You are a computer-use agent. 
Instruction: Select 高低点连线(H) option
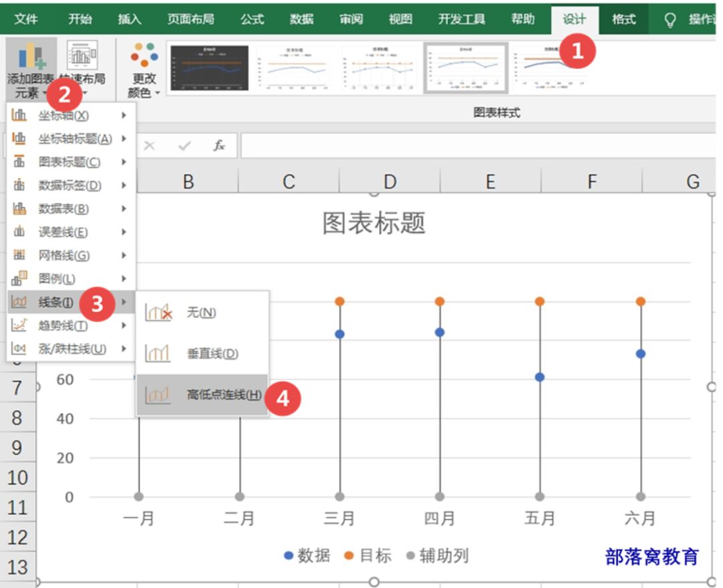pos(202,394)
